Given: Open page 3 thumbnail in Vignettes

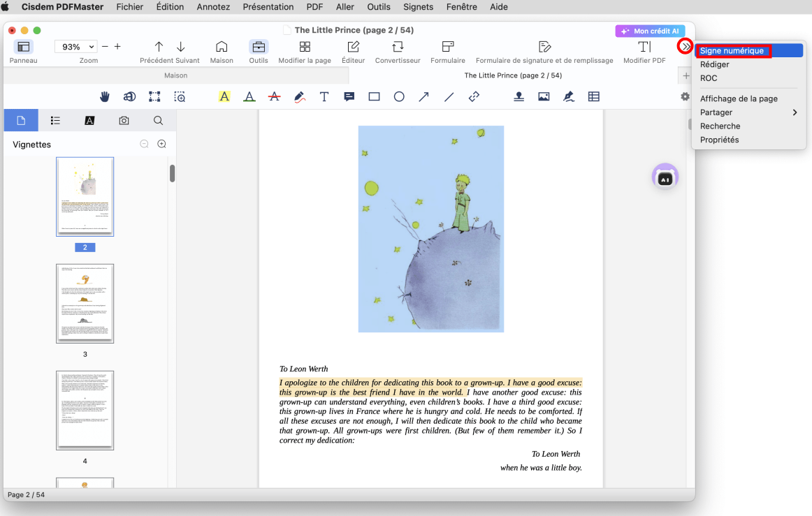Looking at the screenshot, I should tap(84, 302).
